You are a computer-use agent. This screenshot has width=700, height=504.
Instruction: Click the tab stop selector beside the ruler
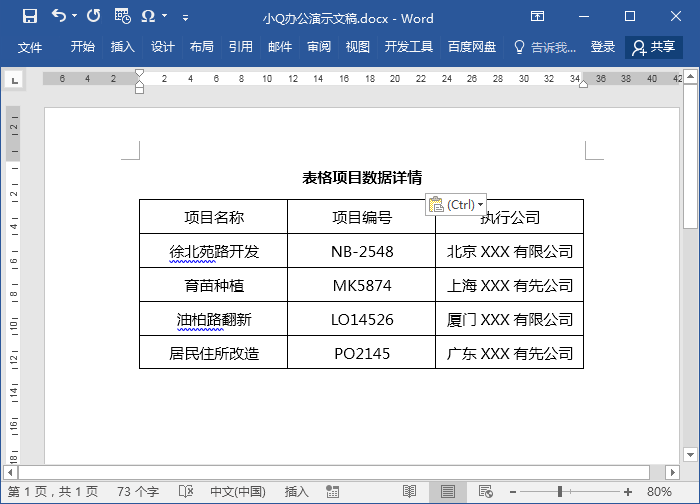pyautogui.click(x=15, y=80)
